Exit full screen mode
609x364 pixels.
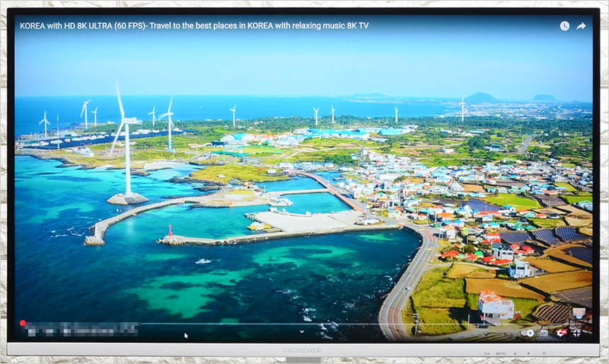577,333
